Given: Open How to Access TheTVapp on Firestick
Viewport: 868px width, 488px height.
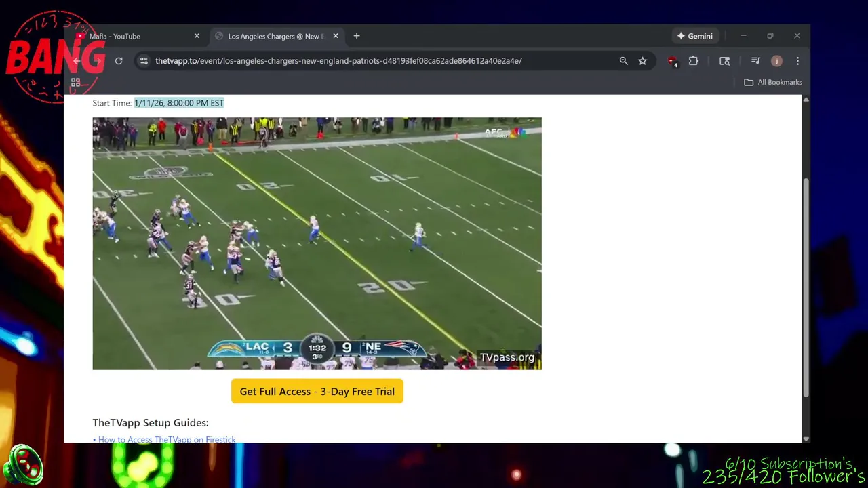Looking at the screenshot, I should click(167, 439).
